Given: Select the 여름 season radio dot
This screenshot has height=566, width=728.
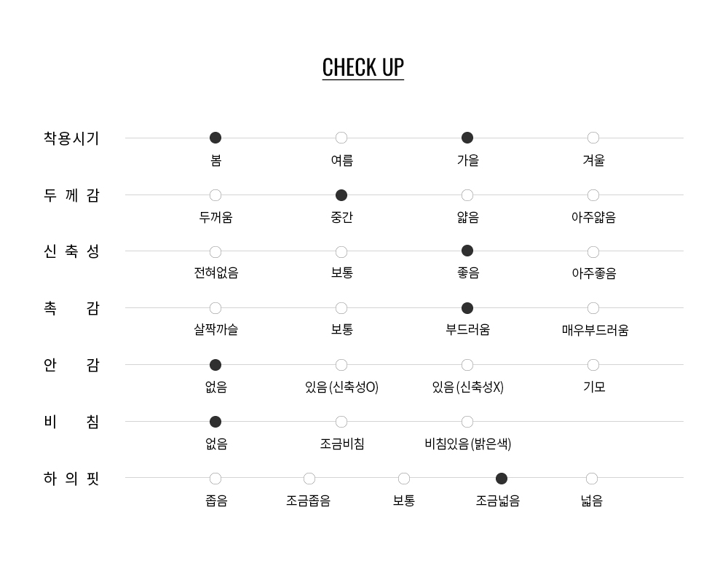Looking at the screenshot, I should click(x=341, y=138).
